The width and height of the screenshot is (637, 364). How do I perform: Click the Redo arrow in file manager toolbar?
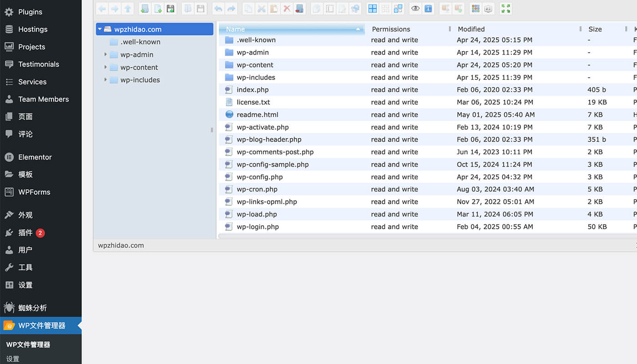coord(231,8)
